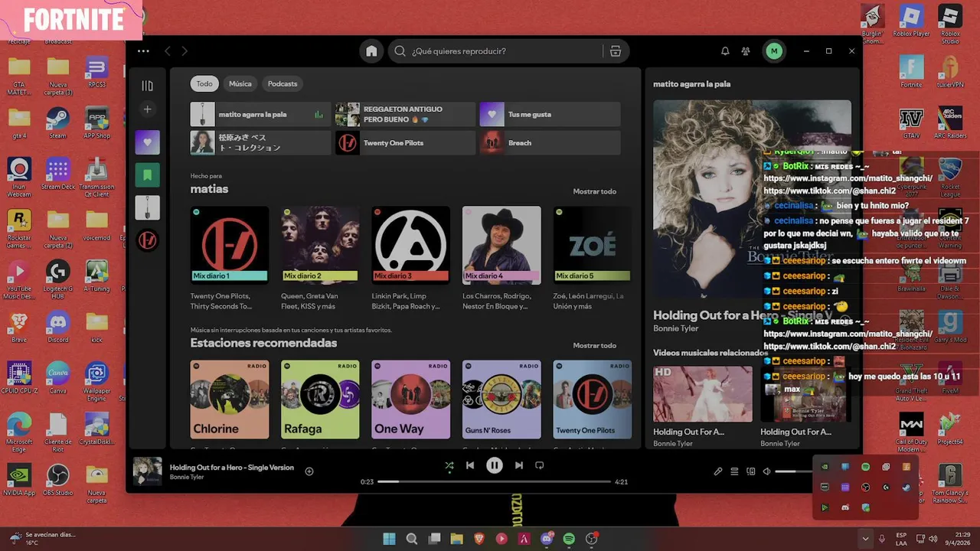Open the Twenty One Pilots radio station
The height and width of the screenshot is (551, 980).
(x=592, y=399)
